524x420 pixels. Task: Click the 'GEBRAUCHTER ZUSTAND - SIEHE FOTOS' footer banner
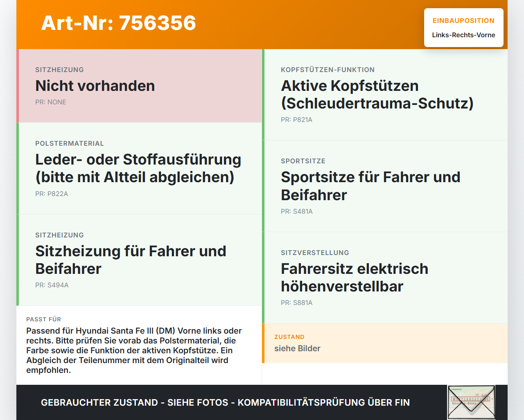pyautogui.click(x=225, y=402)
